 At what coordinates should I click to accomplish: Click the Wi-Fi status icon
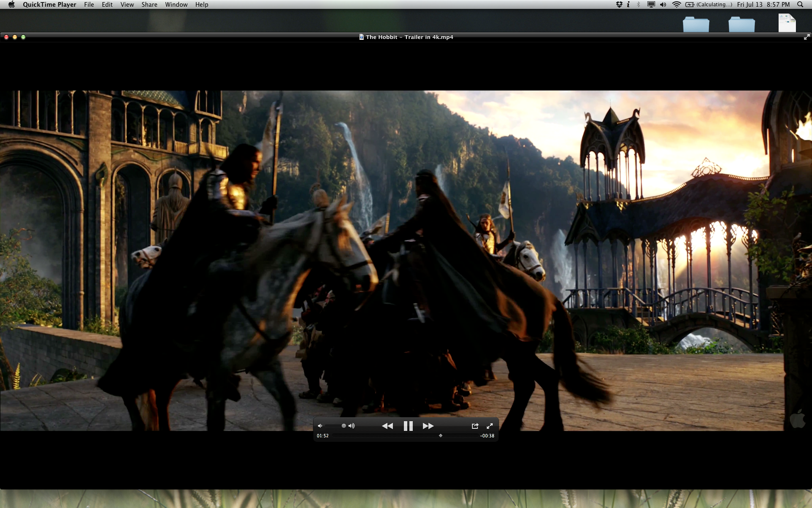coord(676,5)
